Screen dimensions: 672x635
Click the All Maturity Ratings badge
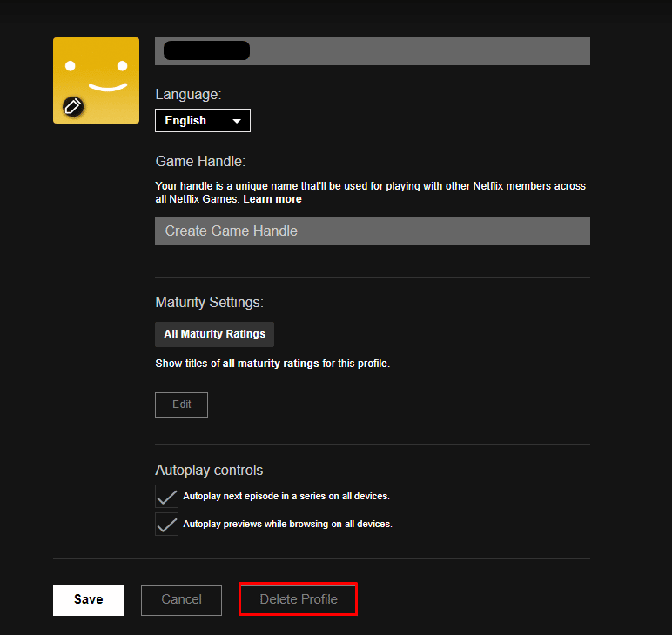pos(215,334)
